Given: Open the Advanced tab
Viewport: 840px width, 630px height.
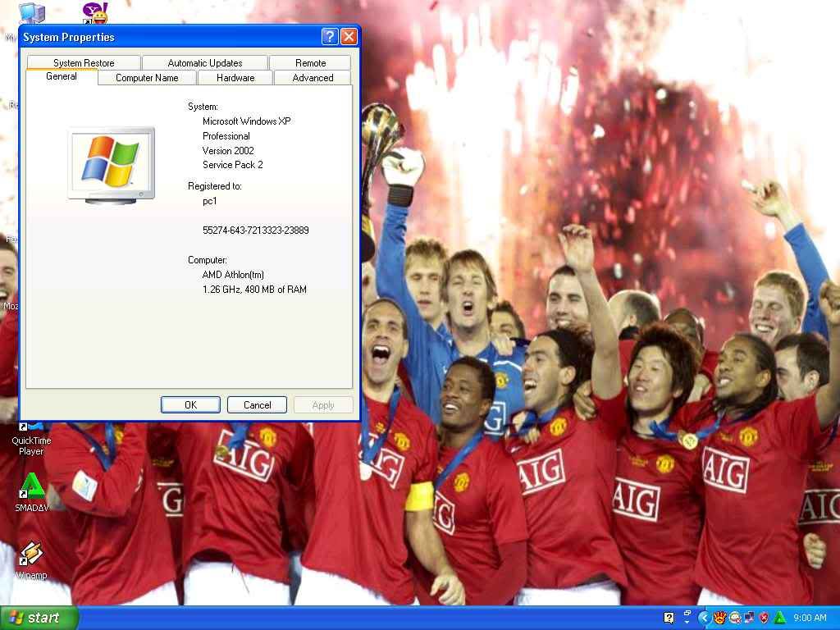Looking at the screenshot, I should [x=313, y=78].
